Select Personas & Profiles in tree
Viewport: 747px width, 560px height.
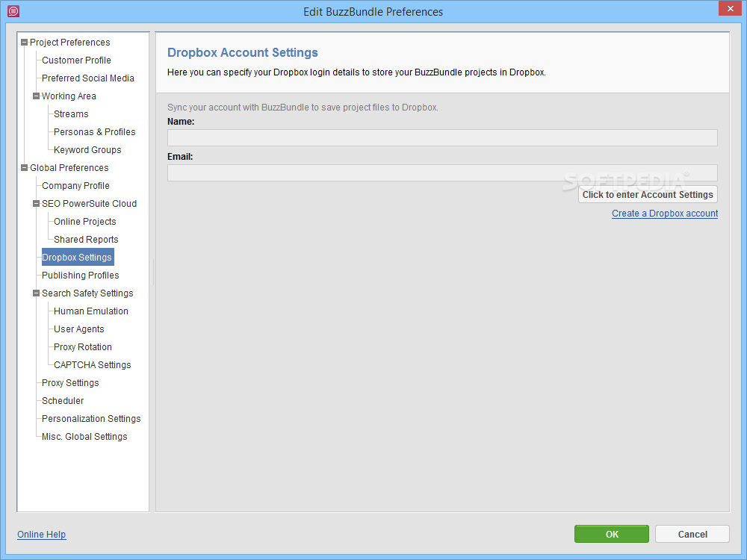pyautogui.click(x=94, y=132)
